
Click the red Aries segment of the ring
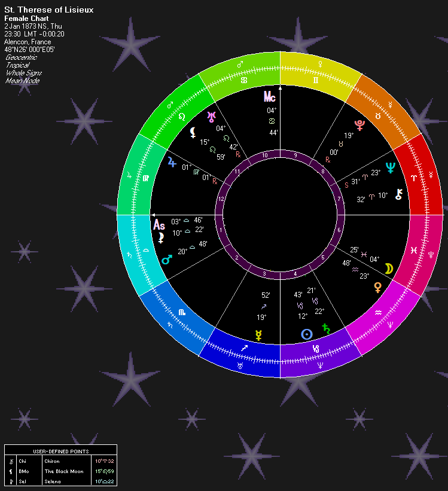(417, 178)
